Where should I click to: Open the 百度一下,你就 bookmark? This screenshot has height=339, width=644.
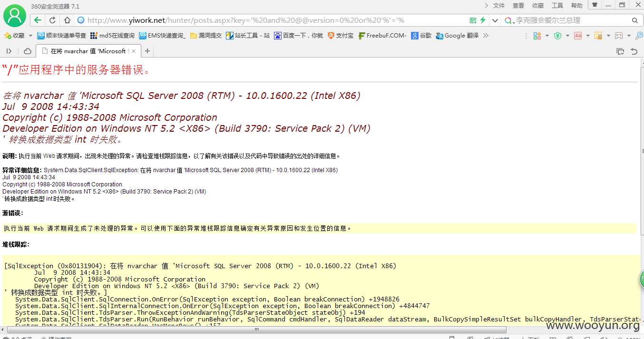[298, 36]
